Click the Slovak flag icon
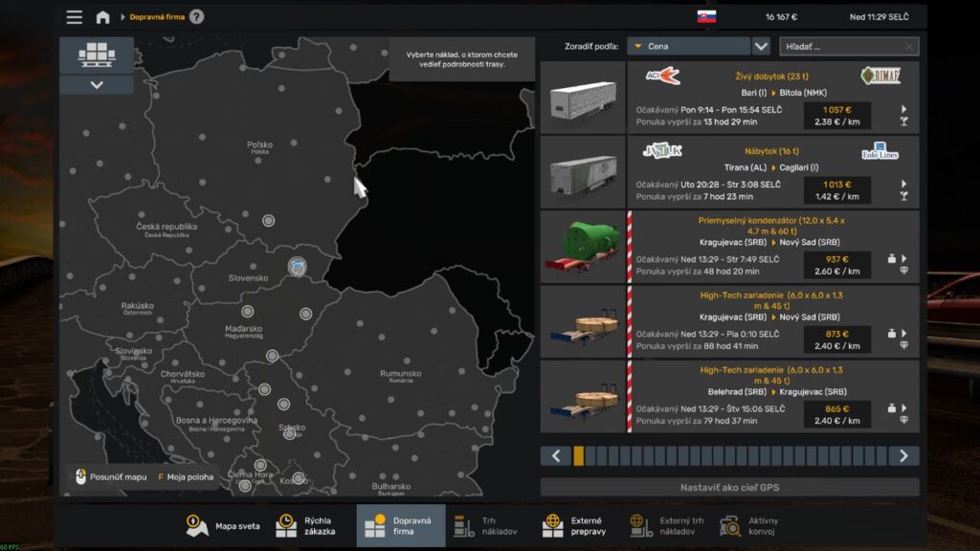 (x=706, y=16)
